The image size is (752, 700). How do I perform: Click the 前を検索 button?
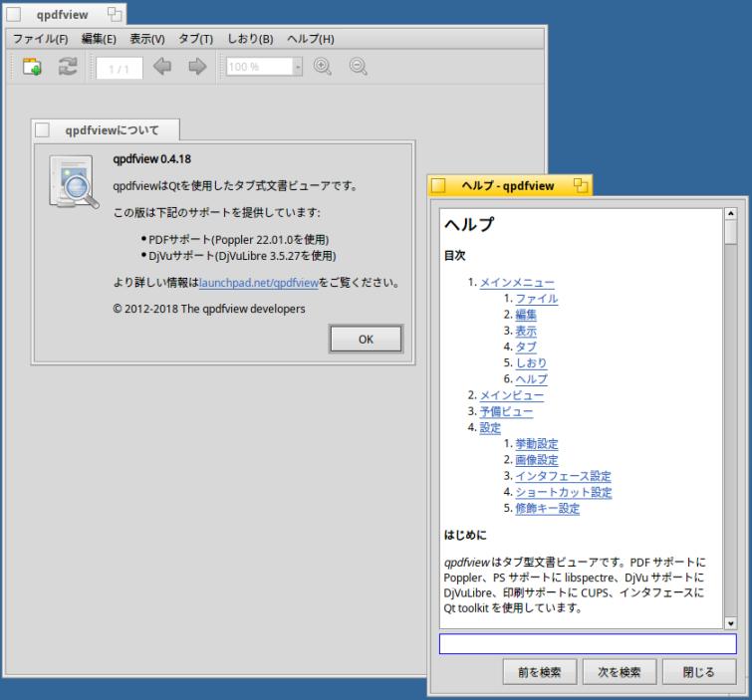point(540,672)
